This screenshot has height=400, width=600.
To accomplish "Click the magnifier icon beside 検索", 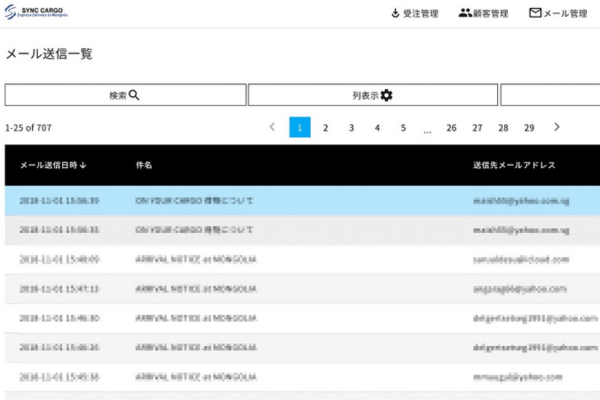I will pyautogui.click(x=134, y=95).
